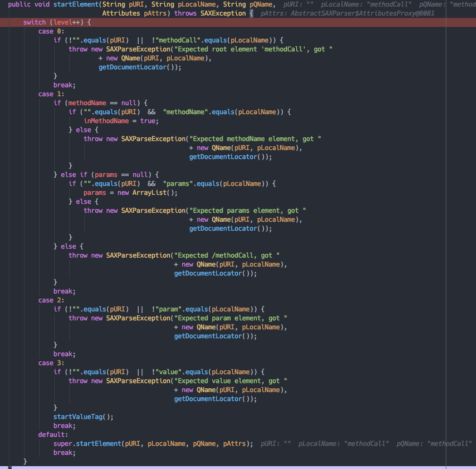The height and width of the screenshot is (469, 476).
Task: Click the case 2: label
Action: (51, 300)
